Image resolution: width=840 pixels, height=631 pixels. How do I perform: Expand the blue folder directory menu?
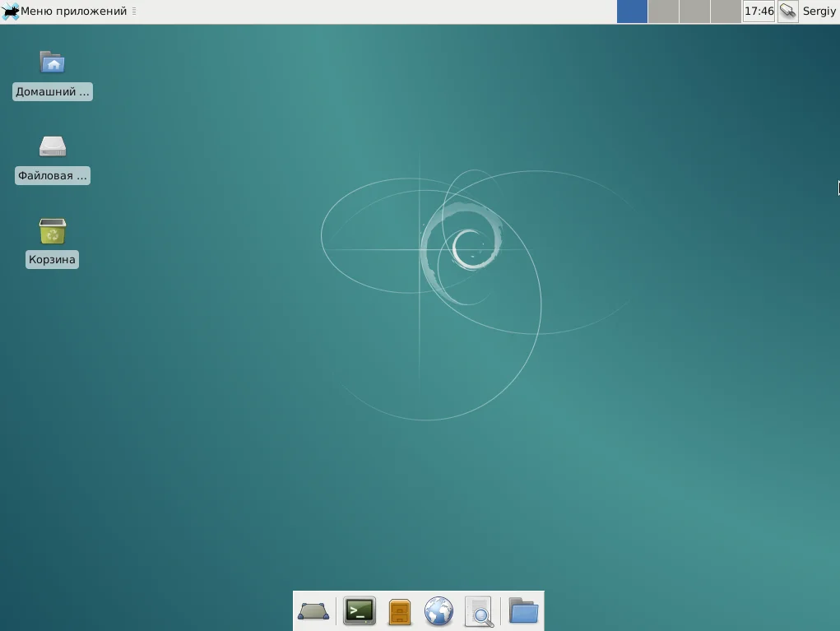click(x=522, y=611)
